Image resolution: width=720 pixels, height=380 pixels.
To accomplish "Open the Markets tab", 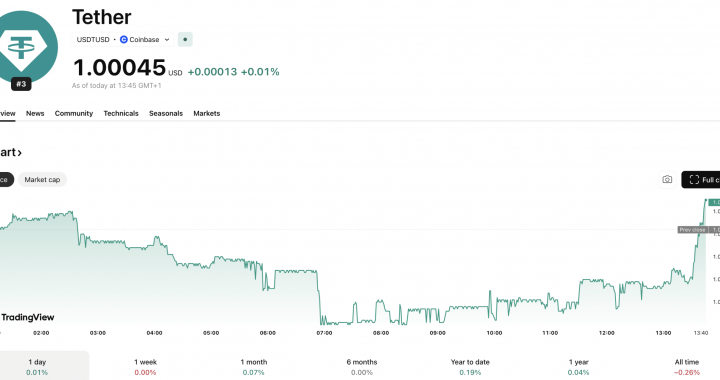I will click(x=207, y=113).
